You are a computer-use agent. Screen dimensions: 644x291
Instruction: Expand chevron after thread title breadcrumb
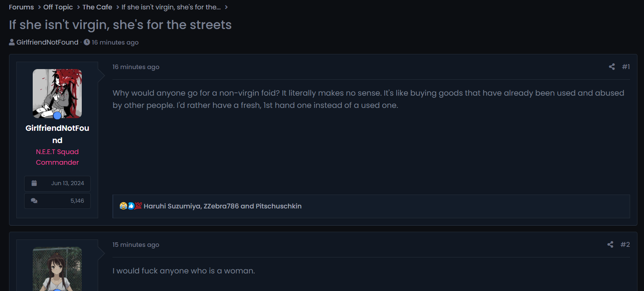click(x=226, y=7)
